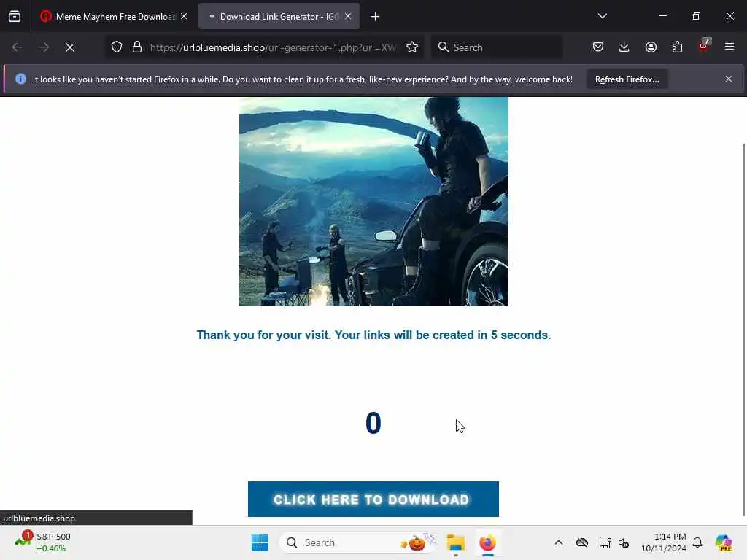This screenshot has width=747, height=560.
Task: Click Refresh Firefox button in notification
Action: pyautogui.click(x=627, y=79)
